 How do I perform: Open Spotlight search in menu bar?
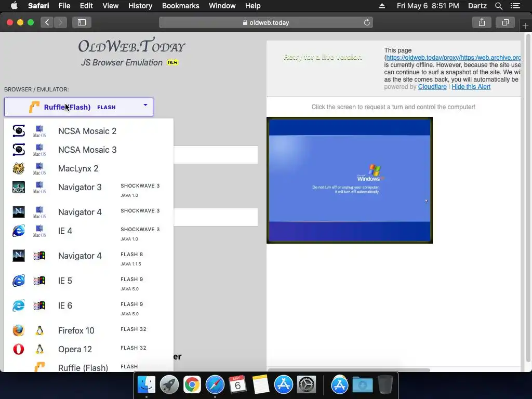(x=498, y=6)
